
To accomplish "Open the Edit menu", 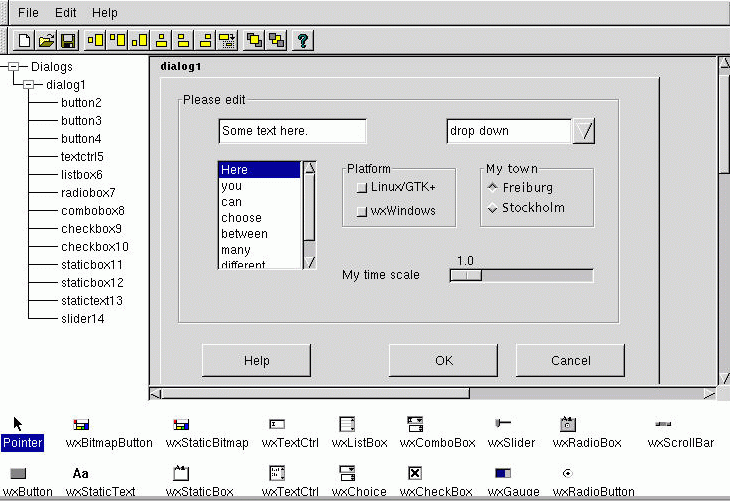I will pos(65,13).
